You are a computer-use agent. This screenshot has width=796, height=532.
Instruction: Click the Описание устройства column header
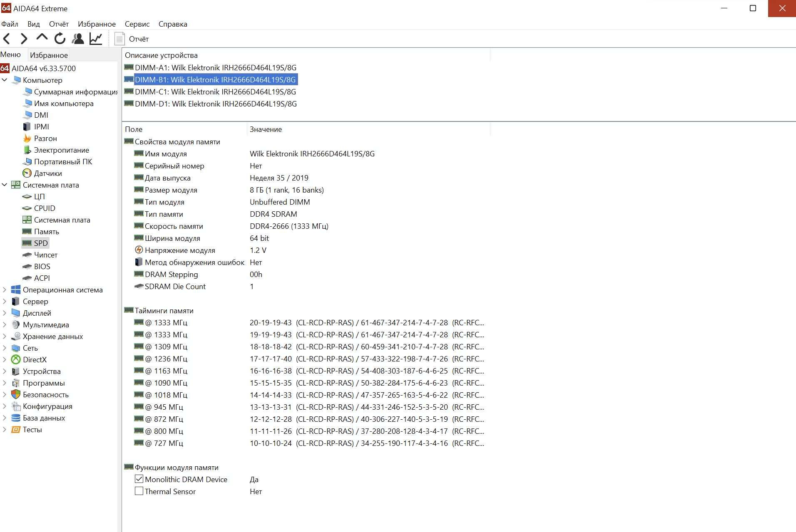tap(306, 55)
